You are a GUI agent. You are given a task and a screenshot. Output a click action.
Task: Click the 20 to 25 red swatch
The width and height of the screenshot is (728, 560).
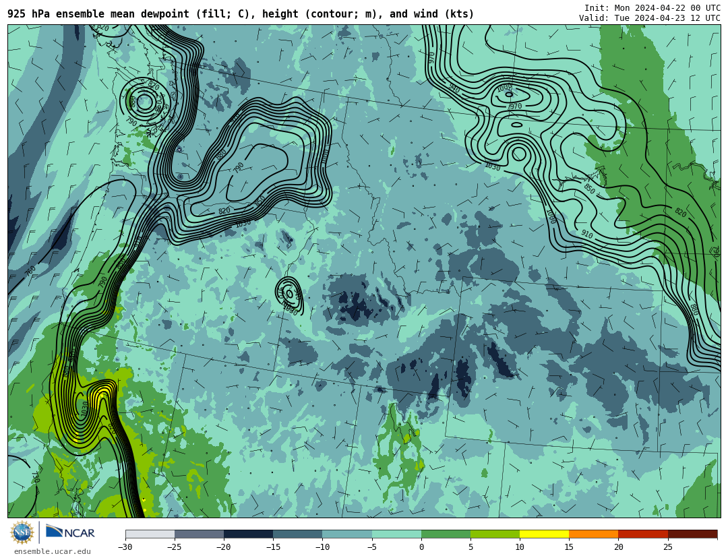(x=643, y=534)
